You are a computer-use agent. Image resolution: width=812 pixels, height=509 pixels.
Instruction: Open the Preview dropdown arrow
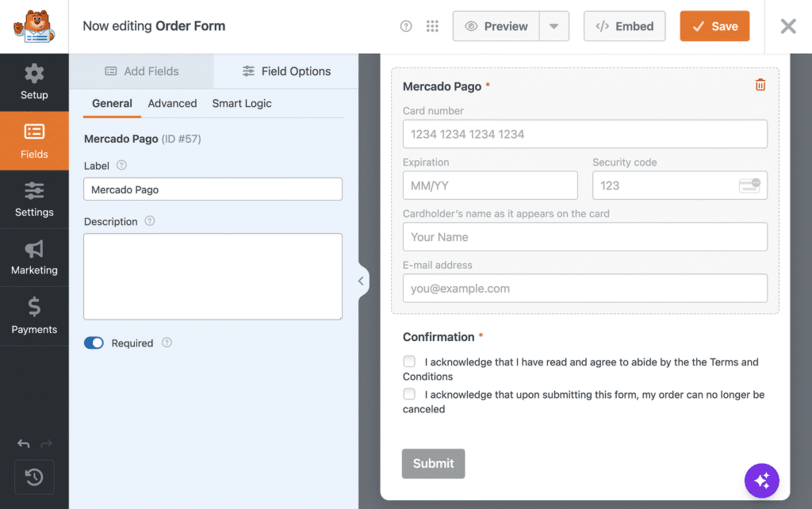pos(553,26)
